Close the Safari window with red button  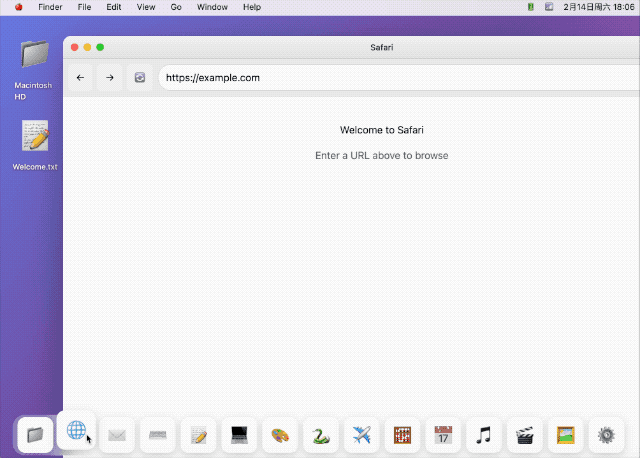75,47
